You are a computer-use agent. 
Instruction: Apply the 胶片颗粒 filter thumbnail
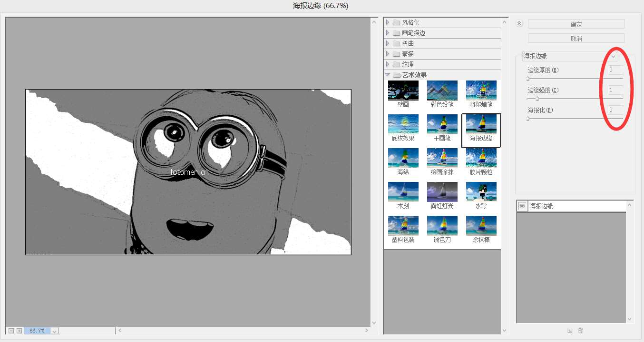[481, 158]
